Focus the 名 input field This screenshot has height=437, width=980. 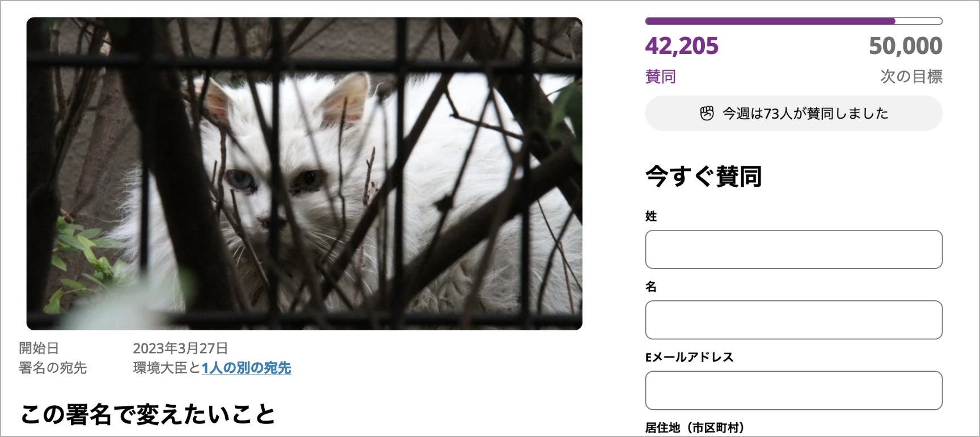pos(793,320)
